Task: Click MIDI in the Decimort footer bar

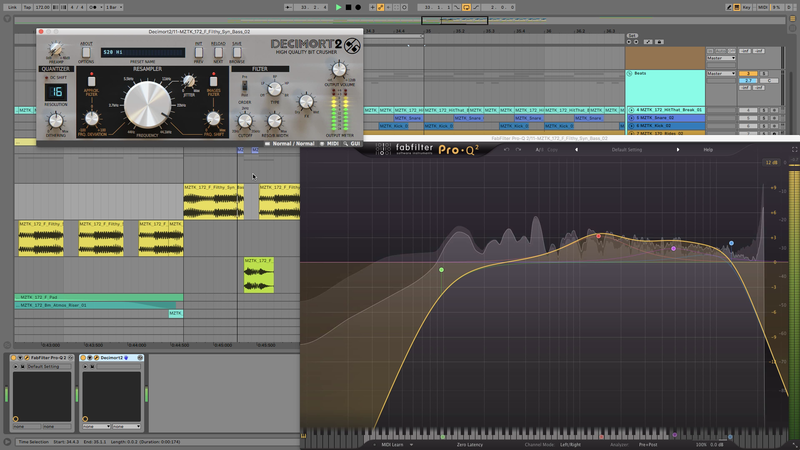Action: coord(333,144)
